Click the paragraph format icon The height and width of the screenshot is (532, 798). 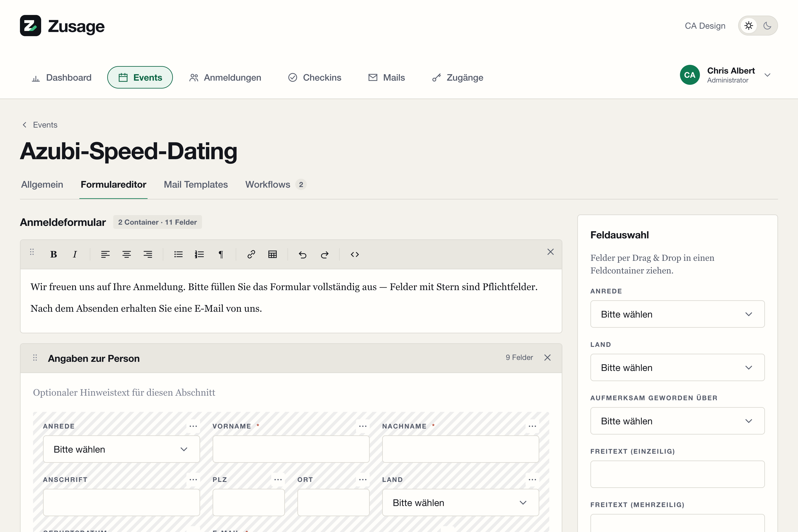(221, 254)
